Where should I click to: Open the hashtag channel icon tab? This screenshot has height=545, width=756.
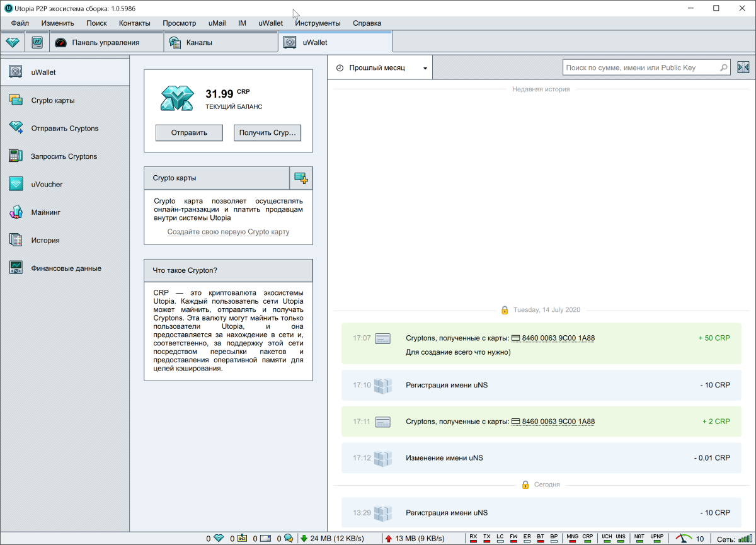click(x=37, y=43)
